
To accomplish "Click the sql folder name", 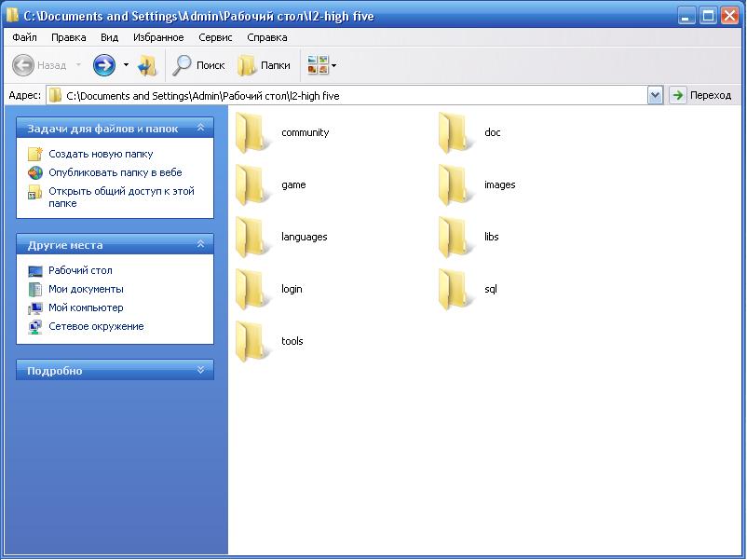I will [x=491, y=289].
